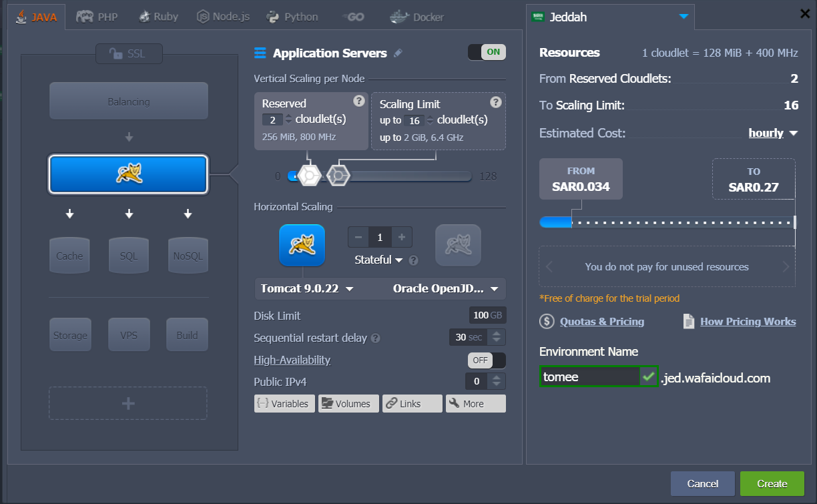Toggle High-Availability OFF switch

coord(487,360)
